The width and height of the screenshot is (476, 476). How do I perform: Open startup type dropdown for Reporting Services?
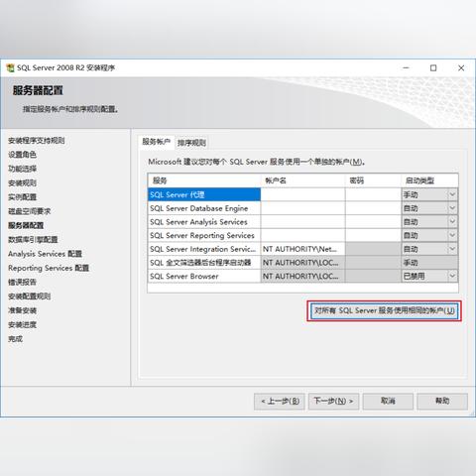452,235
